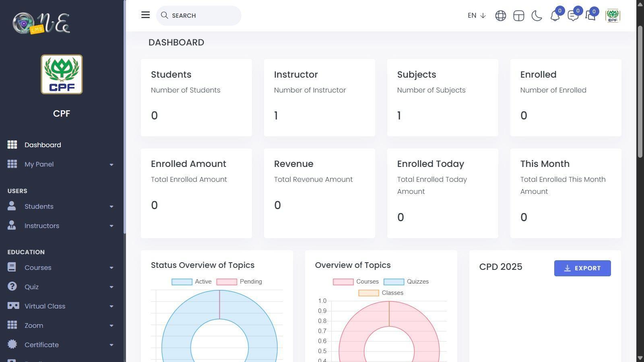Click the Export button for CPD 2025
Screen dimensions: 644x362
pyautogui.click(x=582, y=268)
